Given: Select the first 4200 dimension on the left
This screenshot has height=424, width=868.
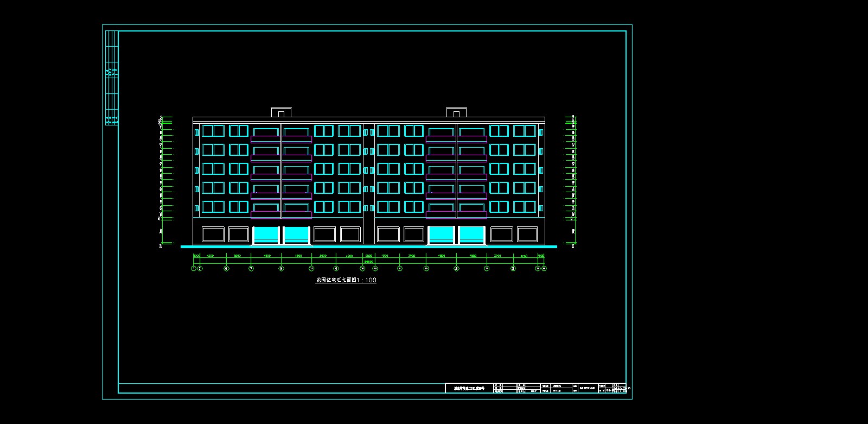Looking at the screenshot, I should pos(210,255).
